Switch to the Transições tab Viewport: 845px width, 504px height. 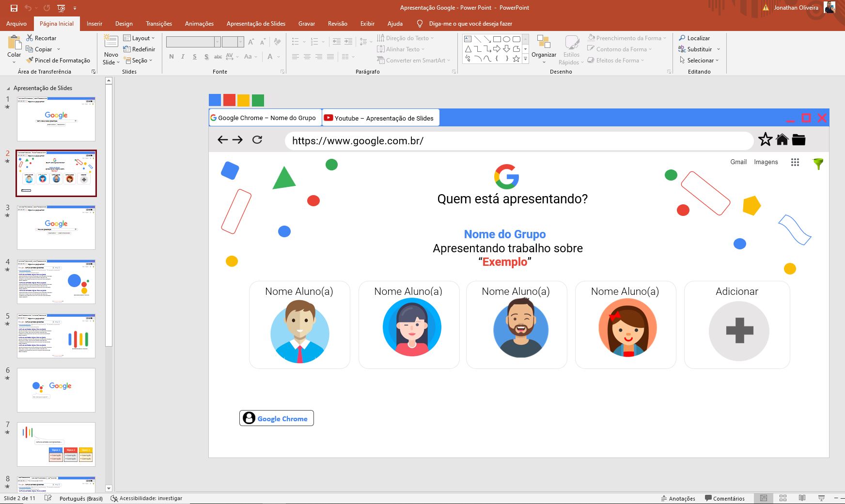pyautogui.click(x=158, y=24)
